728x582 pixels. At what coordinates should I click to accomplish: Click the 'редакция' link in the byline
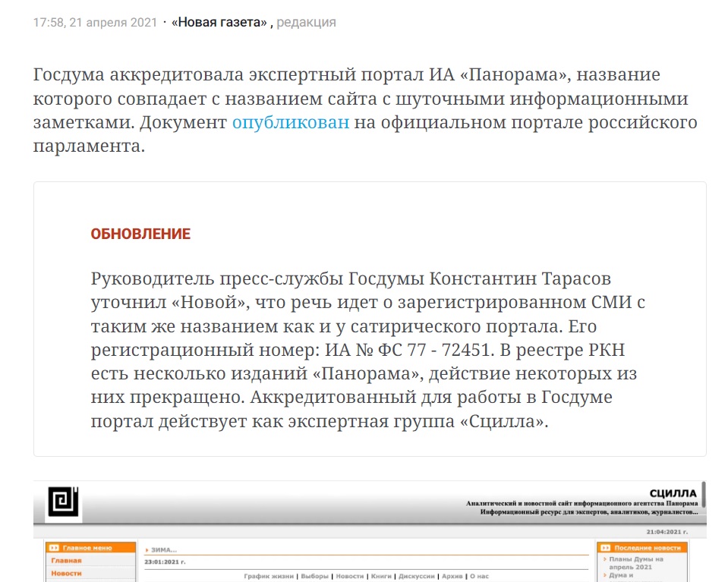306,22
